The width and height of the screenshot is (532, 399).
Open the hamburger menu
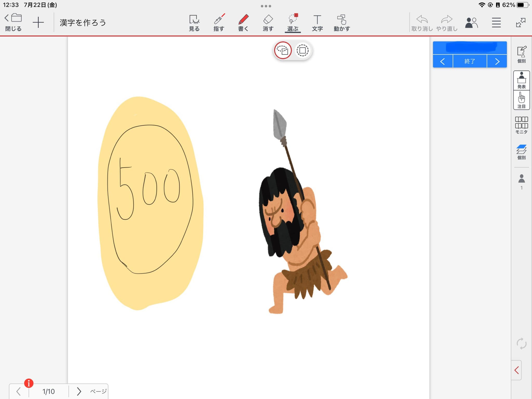click(x=496, y=23)
